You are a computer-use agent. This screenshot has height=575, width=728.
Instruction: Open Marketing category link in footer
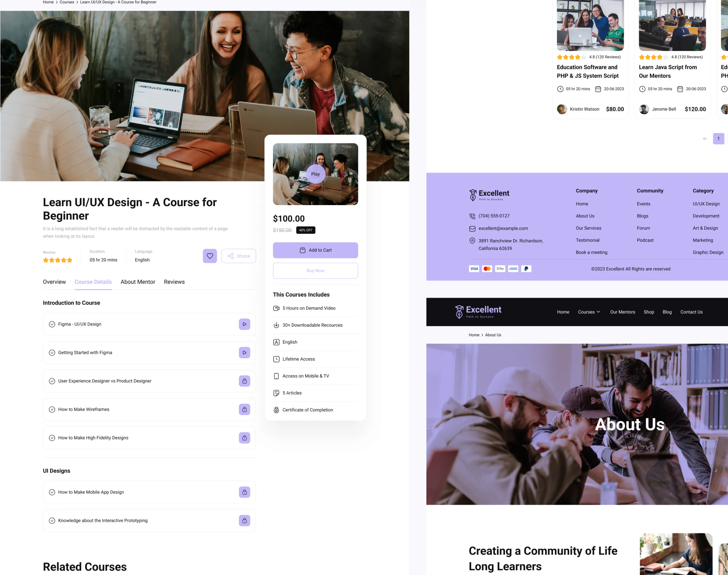[x=703, y=240]
